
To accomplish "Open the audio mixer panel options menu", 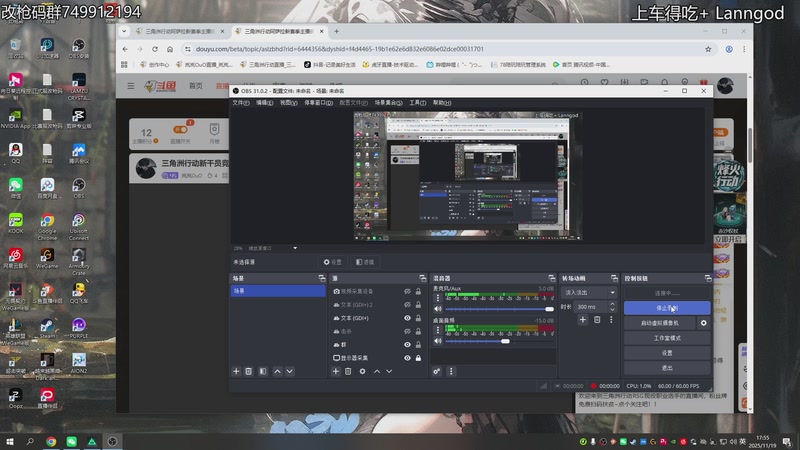I will [x=451, y=371].
